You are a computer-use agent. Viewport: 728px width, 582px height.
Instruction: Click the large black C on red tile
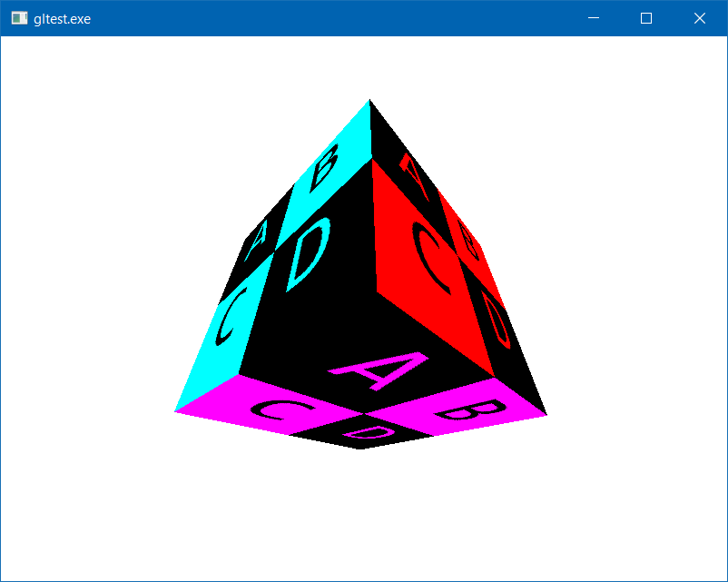[432, 257]
